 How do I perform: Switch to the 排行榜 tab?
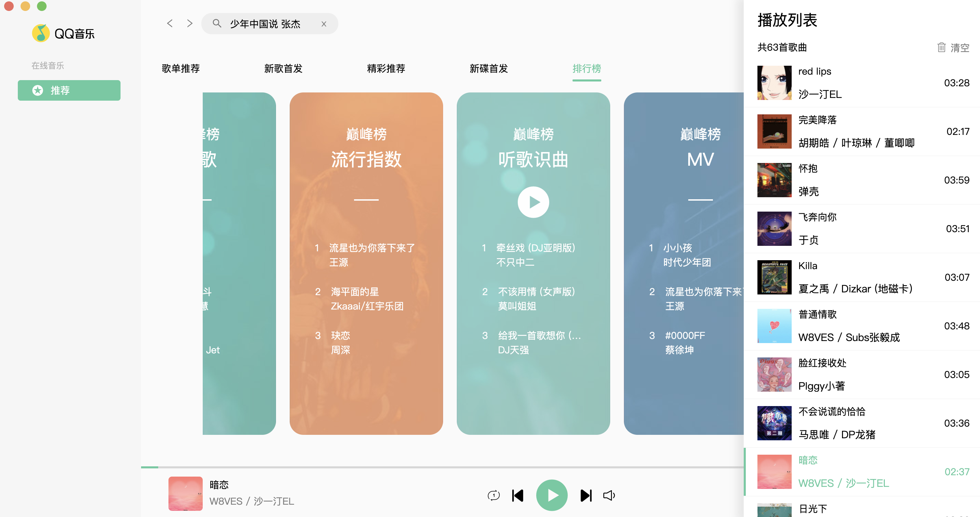coord(587,68)
